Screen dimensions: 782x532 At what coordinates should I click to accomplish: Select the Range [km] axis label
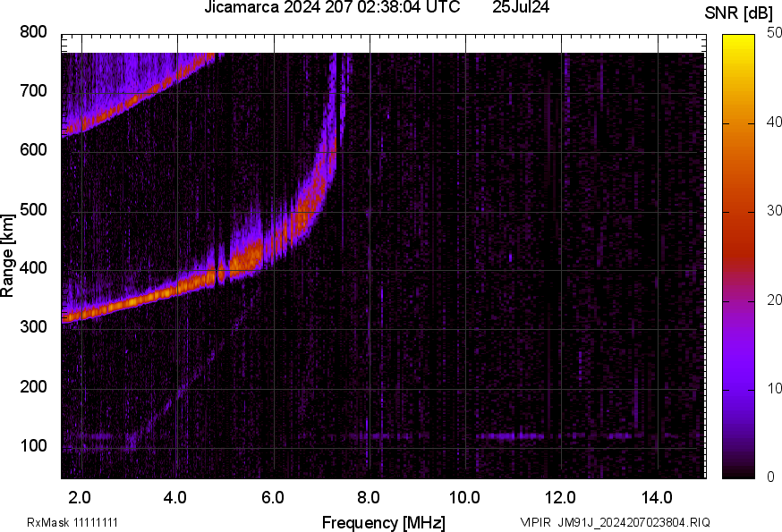[8, 255]
